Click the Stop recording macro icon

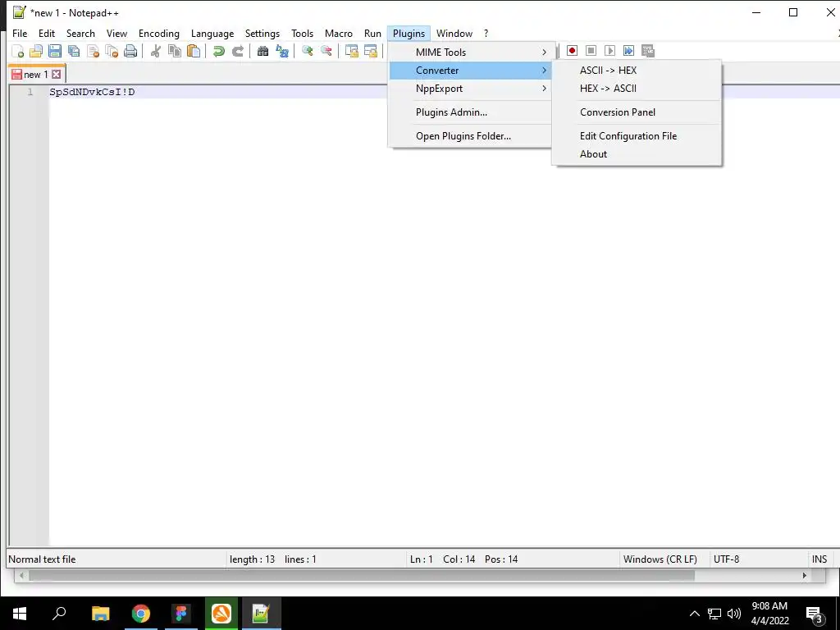(591, 50)
